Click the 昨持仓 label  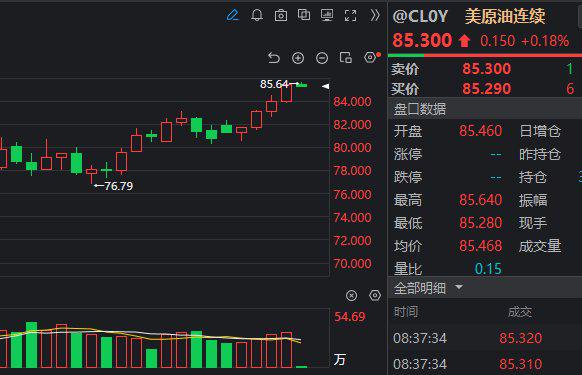tap(540, 154)
